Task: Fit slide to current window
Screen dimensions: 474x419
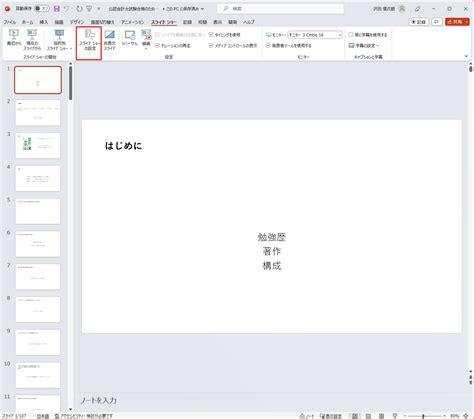Action: point(466,416)
